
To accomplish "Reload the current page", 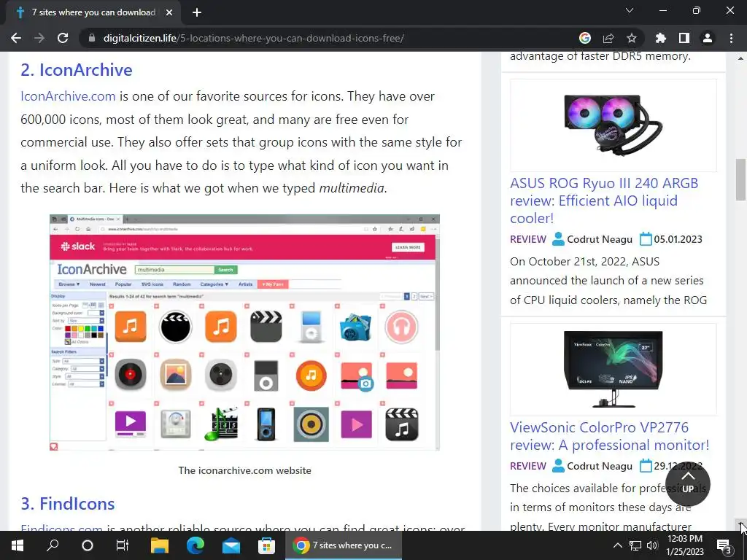I will tap(63, 38).
